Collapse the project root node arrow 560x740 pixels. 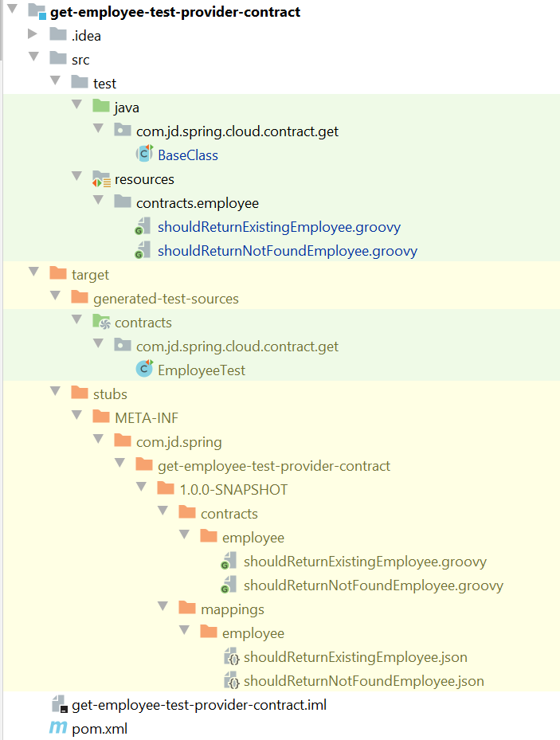[13, 9]
